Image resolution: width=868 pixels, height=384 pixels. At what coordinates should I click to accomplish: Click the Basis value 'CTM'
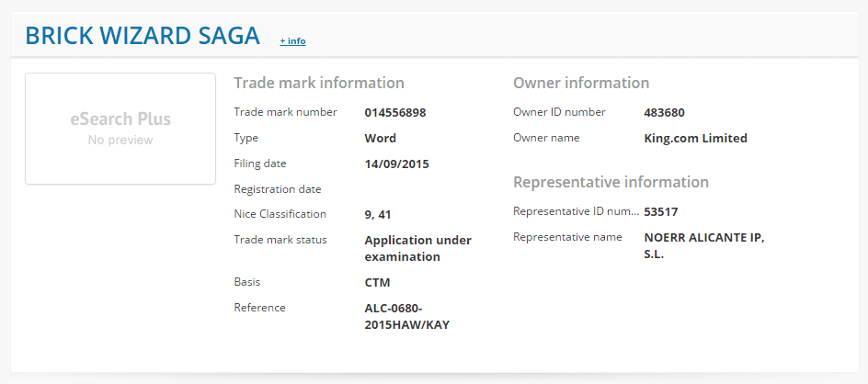pyautogui.click(x=377, y=283)
